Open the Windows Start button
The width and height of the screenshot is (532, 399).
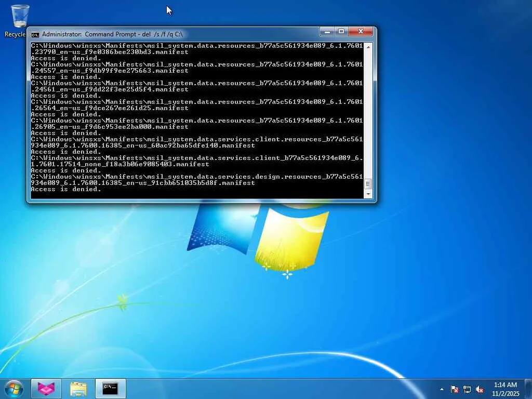pyautogui.click(x=14, y=389)
